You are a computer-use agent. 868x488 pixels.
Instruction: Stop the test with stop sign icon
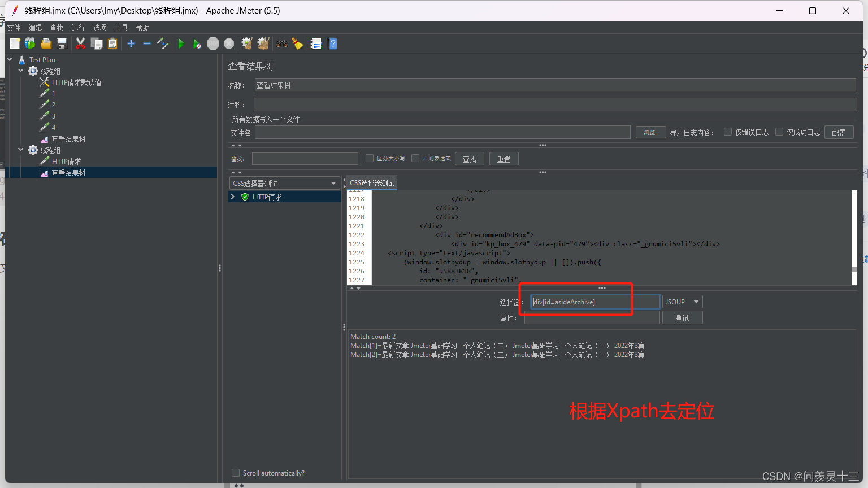pos(213,43)
